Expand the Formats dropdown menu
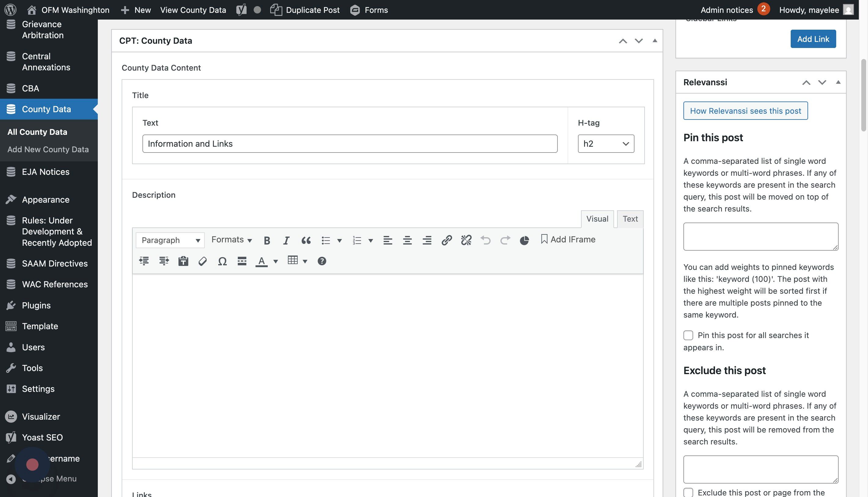The width and height of the screenshot is (868, 497). pyautogui.click(x=231, y=240)
